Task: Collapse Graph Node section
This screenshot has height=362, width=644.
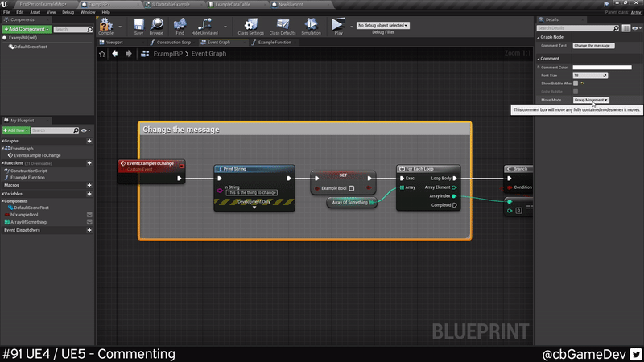Action: pos(539,37)
